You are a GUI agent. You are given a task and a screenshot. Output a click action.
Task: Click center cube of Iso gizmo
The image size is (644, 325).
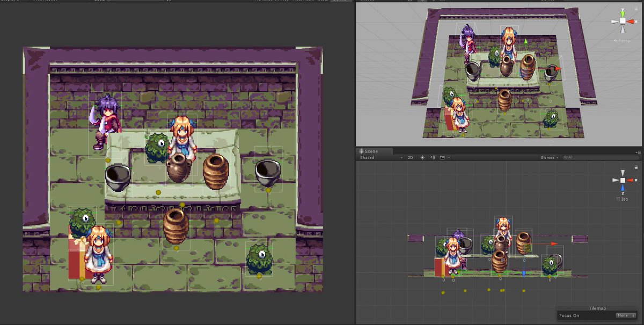tap(623, 180)
